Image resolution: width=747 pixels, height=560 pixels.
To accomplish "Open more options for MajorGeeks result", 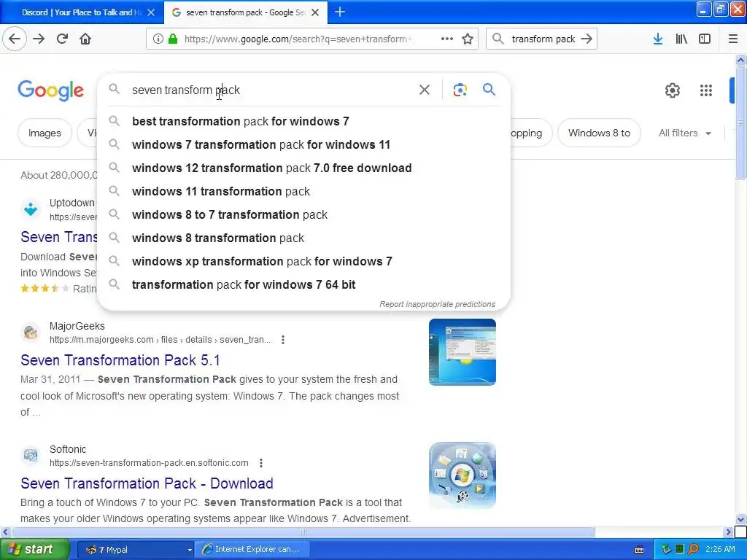I will point(283,340).
